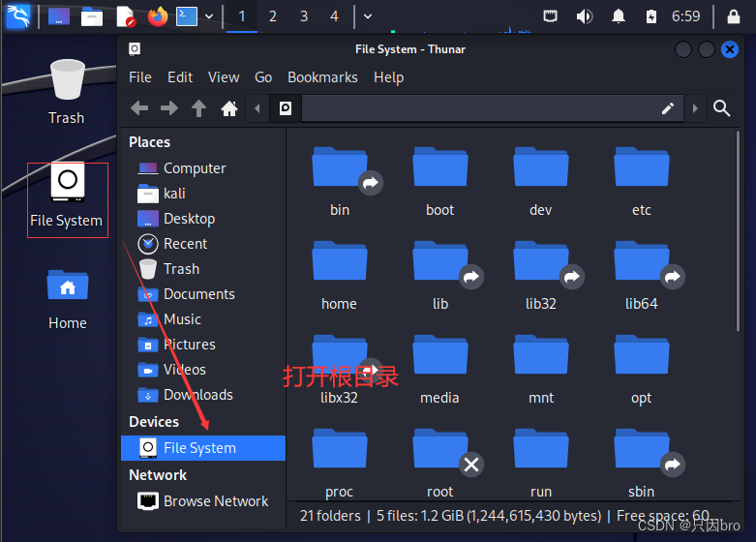Open the Go menu
Image resolution: width=756 pixels, height=542 pixels.
263,77
